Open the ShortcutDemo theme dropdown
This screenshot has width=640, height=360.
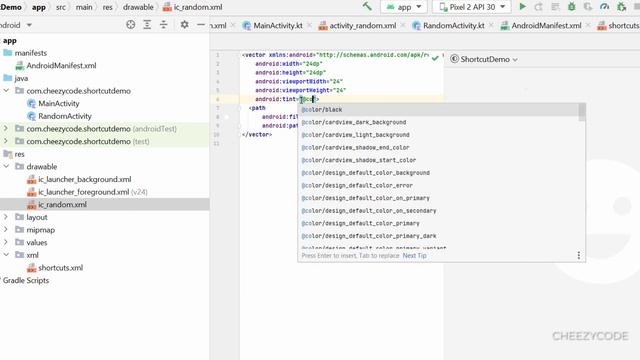(484, 59)
